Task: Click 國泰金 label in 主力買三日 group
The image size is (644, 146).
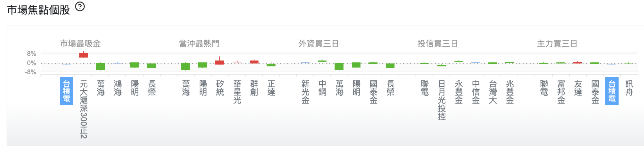Action: coord(595,92)
